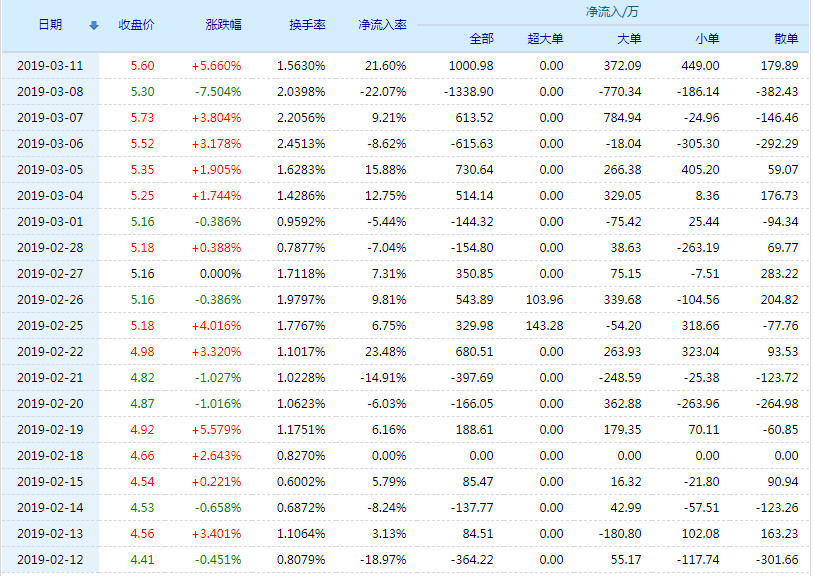813x576 pixels.
Task: Click the 103.96 超大单 value
Action: coord(544,300)
